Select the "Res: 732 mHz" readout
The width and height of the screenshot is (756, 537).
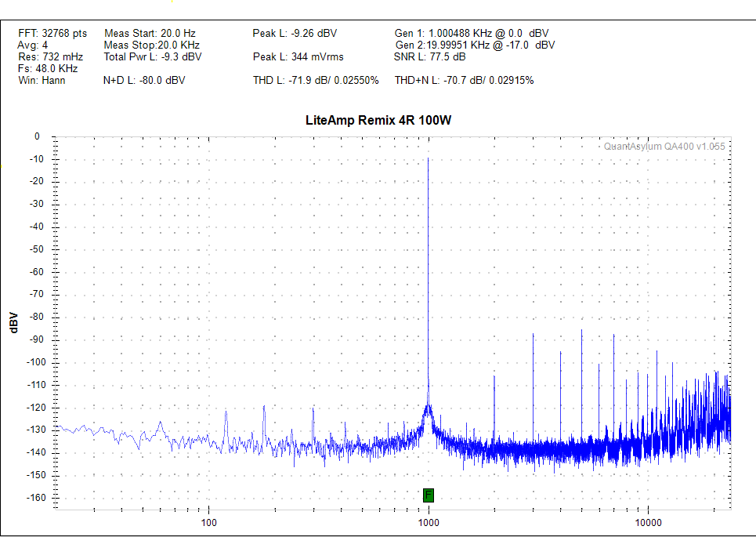pos(51,57)
